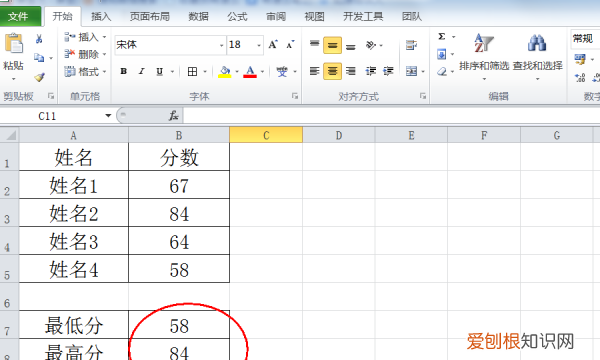Image resolution: width=600 pixels, height=360 pixels.
Task: Click the Fill down icon
Action: (442, 54)
